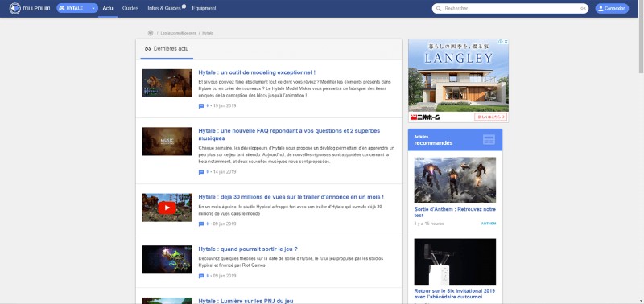644x304 pixels.
Task: Click comment icon on 30 millions article
Action: click(201, 224)
